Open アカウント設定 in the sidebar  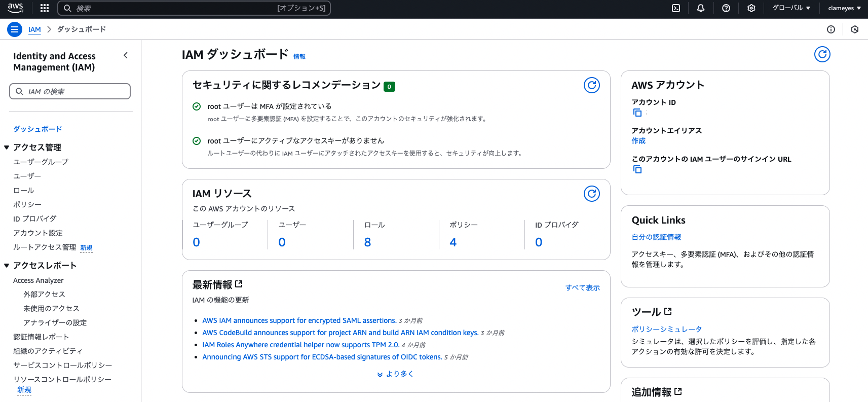point(38,233)
